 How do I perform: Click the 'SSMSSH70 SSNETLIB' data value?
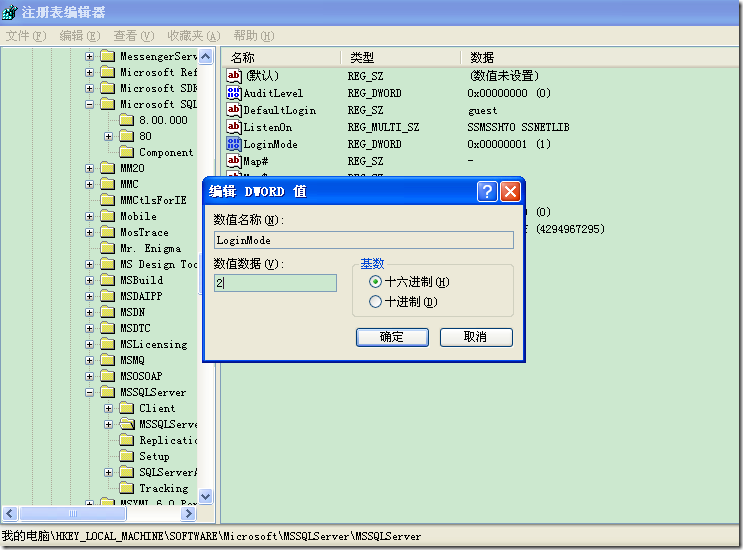pos(518,127)
